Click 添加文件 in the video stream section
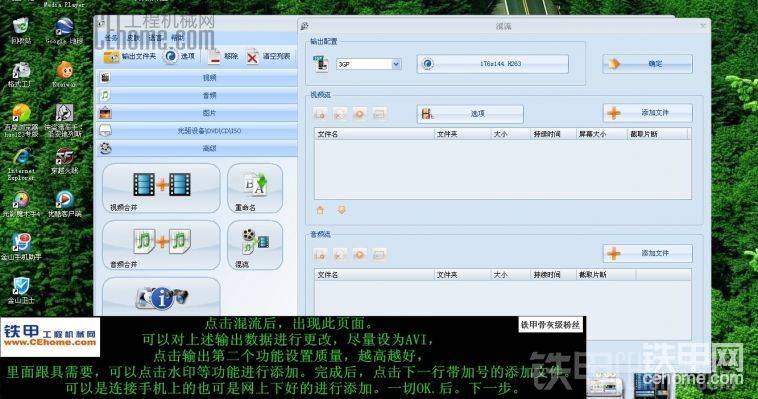The image size is (758, 399). coord(647,113)
